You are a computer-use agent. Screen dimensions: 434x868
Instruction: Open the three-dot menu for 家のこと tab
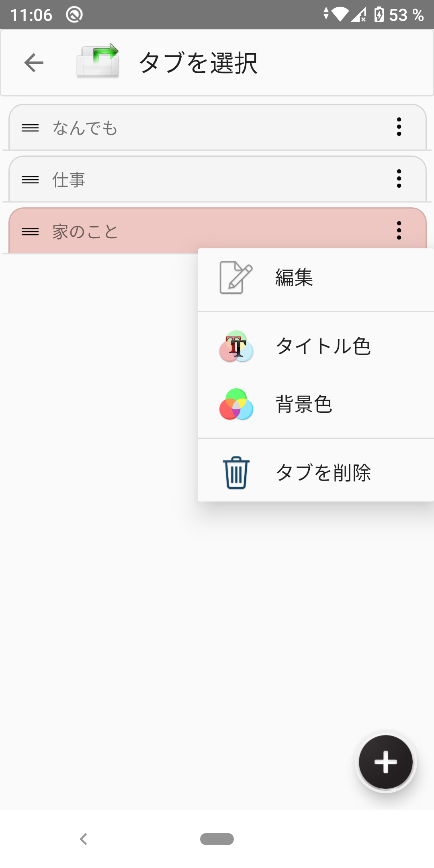tap(399, 231)
